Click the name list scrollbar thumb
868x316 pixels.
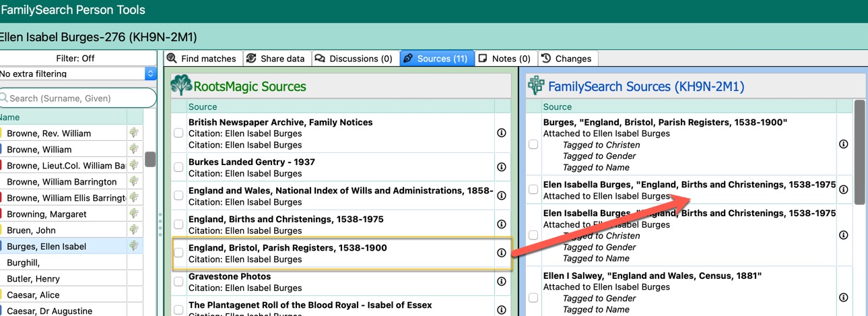[x=150, y=159]
